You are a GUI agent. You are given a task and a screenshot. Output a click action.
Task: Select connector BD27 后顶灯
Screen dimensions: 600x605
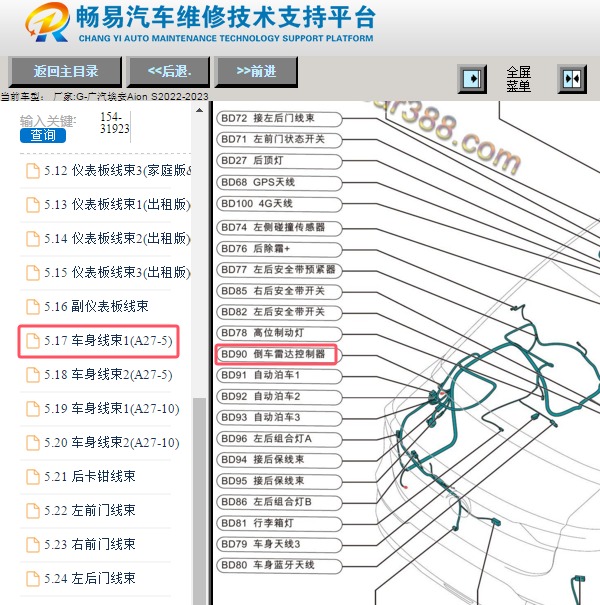[279, 161]
